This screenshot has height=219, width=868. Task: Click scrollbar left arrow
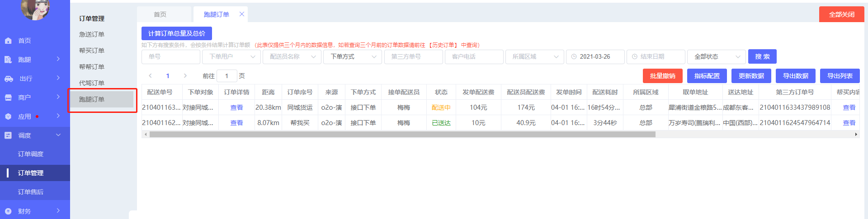pos(145,135)
